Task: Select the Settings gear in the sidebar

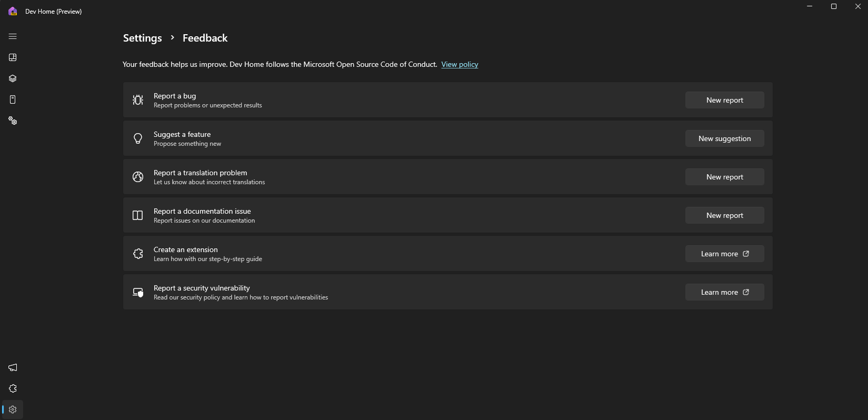Action: coord(13,409)
